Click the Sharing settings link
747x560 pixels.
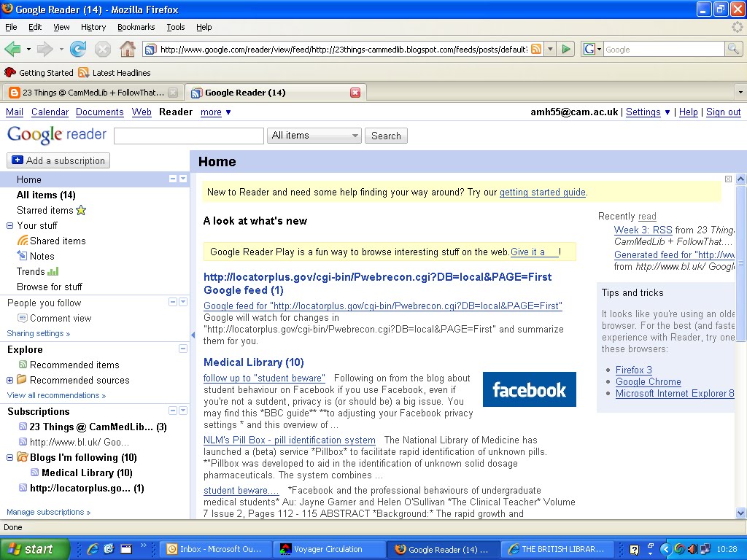pos(39,333)
